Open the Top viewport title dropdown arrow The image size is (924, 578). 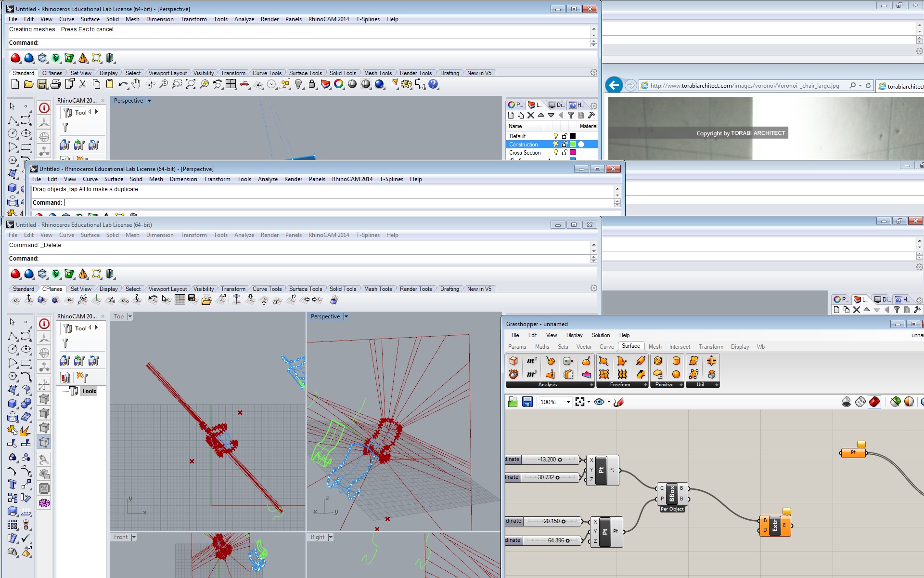[x=130, y=316]
